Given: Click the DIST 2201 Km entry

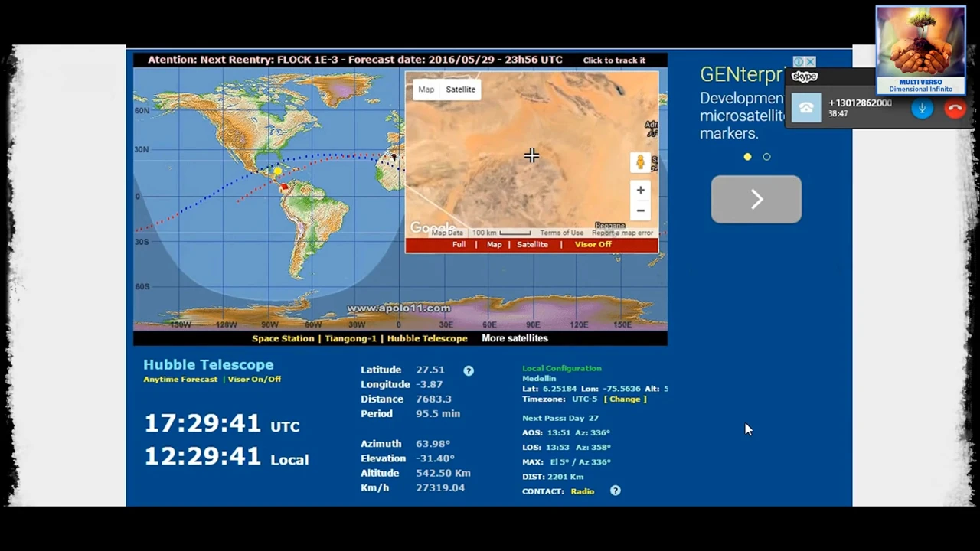Looking at the screenshot, I should (553, 477).
